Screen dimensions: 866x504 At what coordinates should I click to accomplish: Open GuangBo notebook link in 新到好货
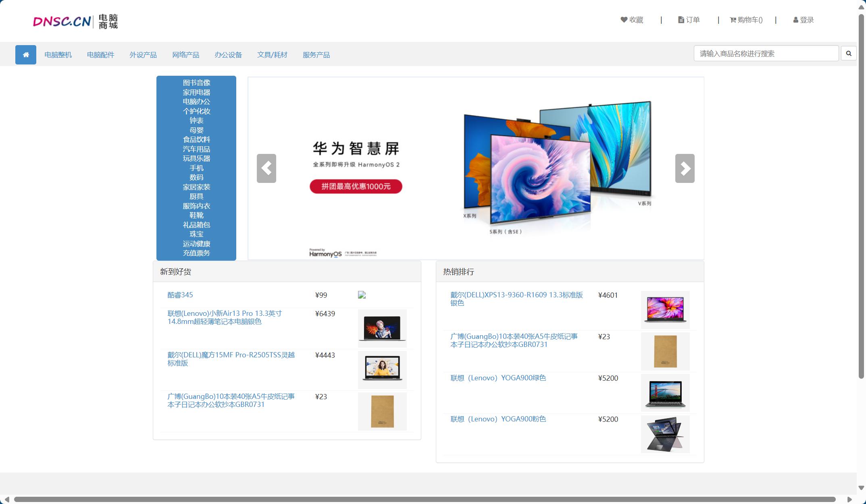(x=231, y=400)
